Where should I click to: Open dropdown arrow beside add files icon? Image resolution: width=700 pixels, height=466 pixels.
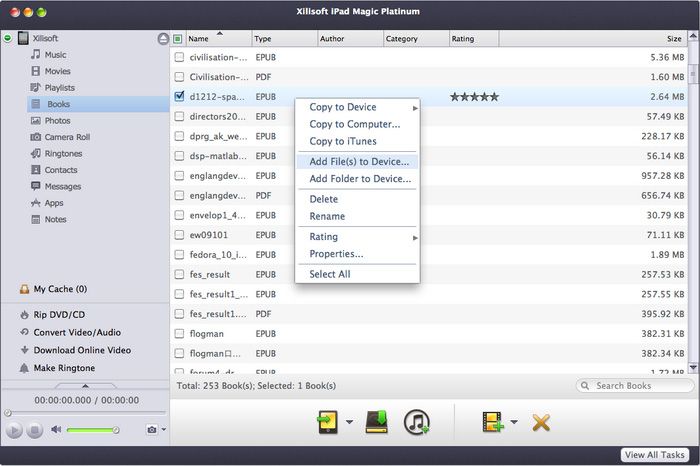[x=514, y=422]
